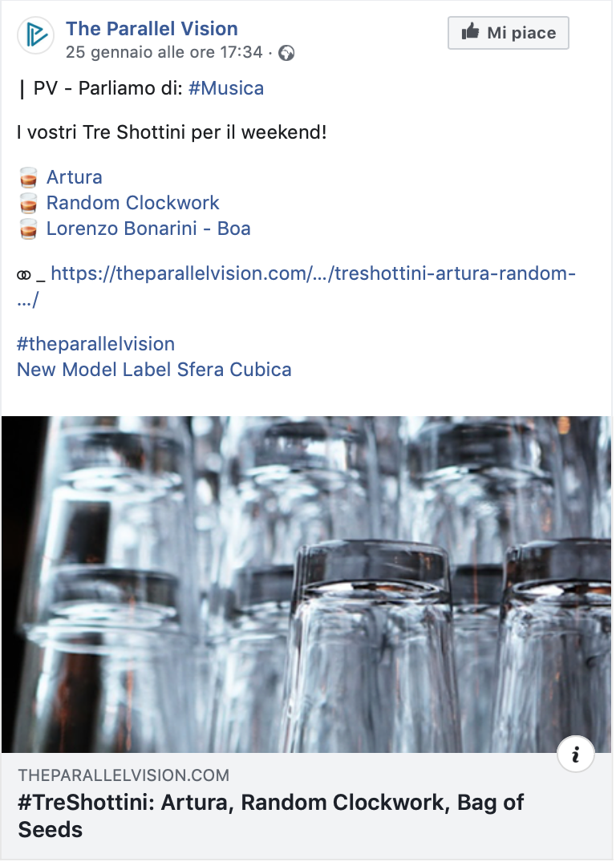Click the thumbs-up icon in Mi piace
This screenshot has height=866, width=616.
[x=470, y=31]
